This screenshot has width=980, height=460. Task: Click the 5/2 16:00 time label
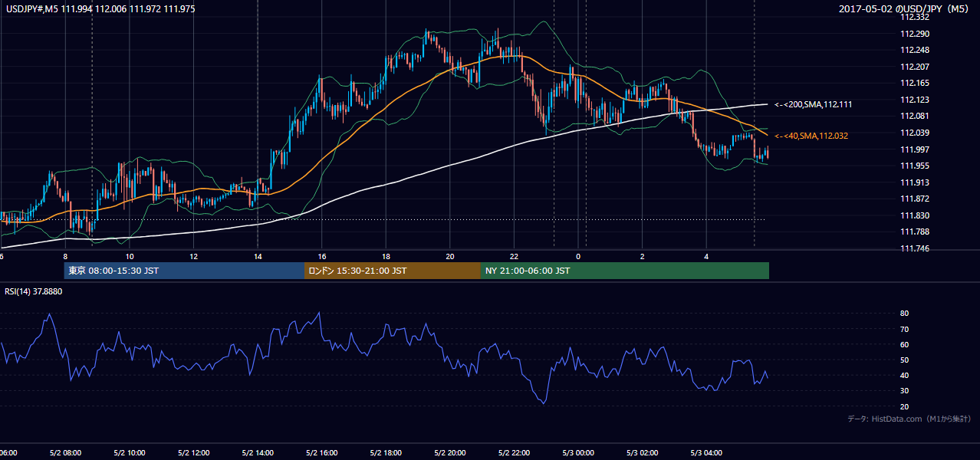coord(322,453)
